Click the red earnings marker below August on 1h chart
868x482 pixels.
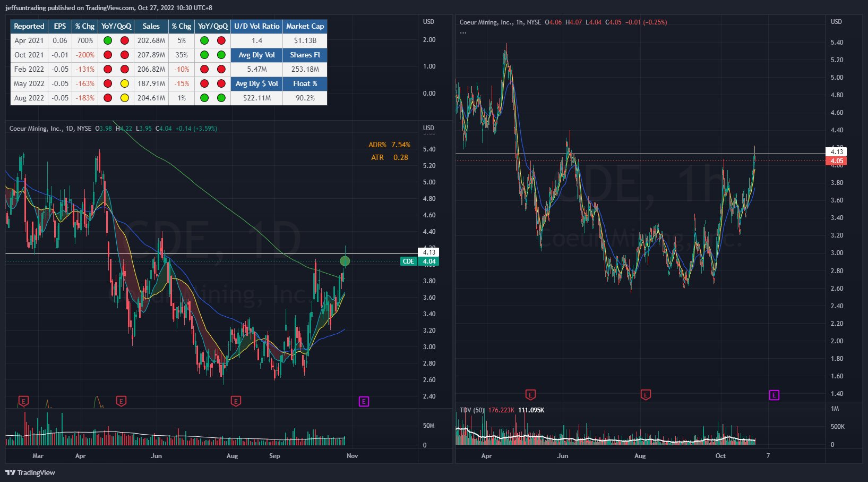(x=646, y=394)
